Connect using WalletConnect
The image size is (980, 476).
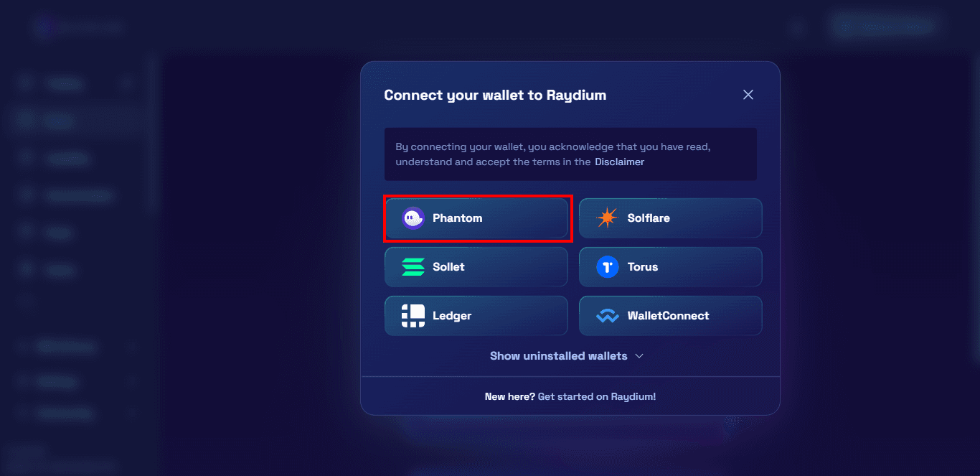(x=670, y=315)
